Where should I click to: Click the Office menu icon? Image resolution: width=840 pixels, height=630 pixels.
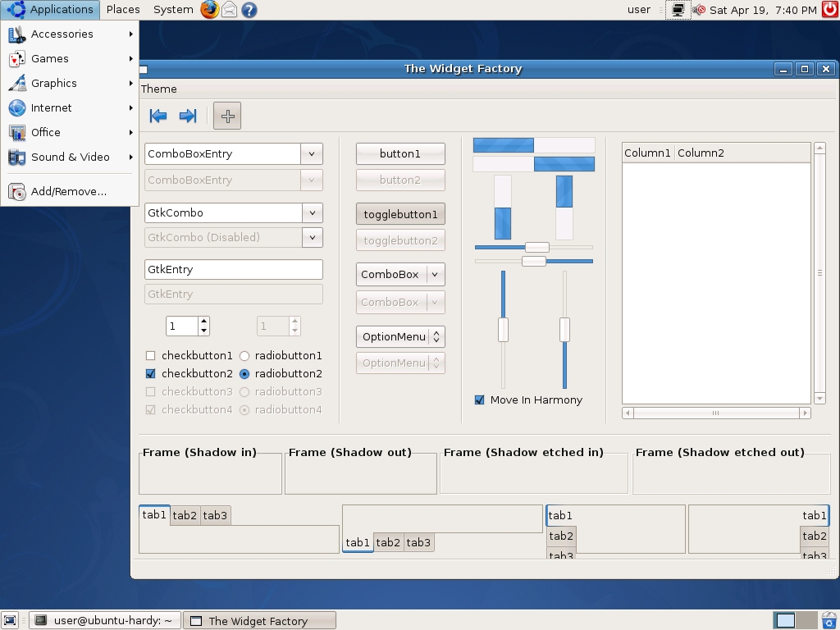click(x=17, y=133)
